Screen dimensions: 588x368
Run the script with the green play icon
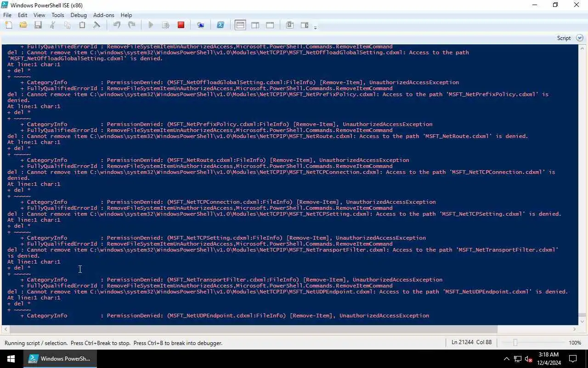pos(151,25)
